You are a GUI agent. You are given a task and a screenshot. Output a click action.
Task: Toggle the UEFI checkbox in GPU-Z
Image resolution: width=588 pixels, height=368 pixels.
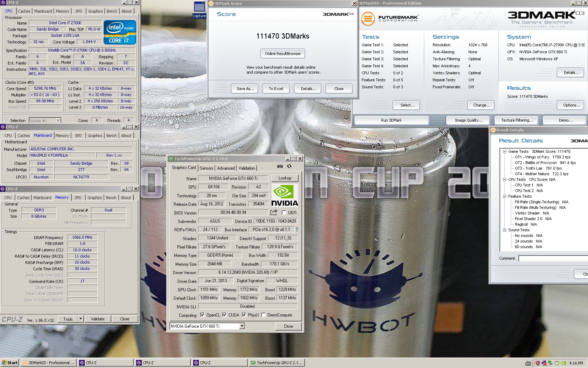[x=284, y=212]
